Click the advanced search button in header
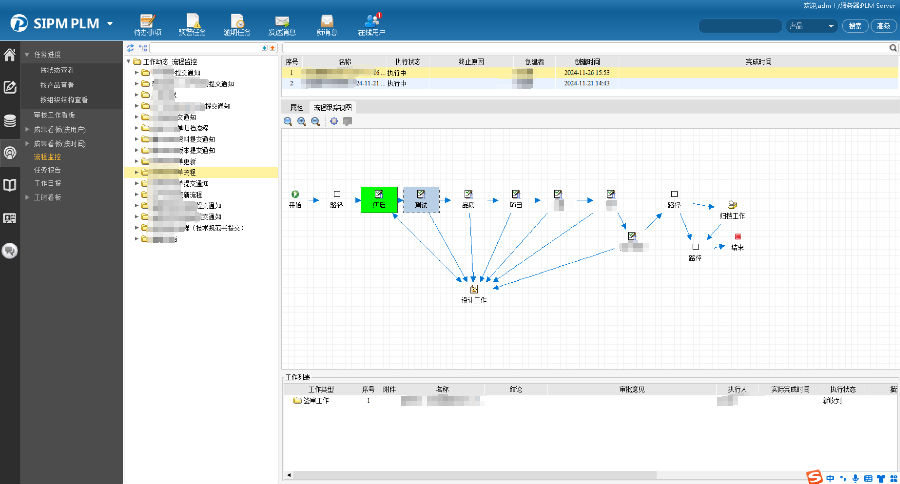Image resolution: width=900 pixels, height=484 pixels. click(882, 27)
